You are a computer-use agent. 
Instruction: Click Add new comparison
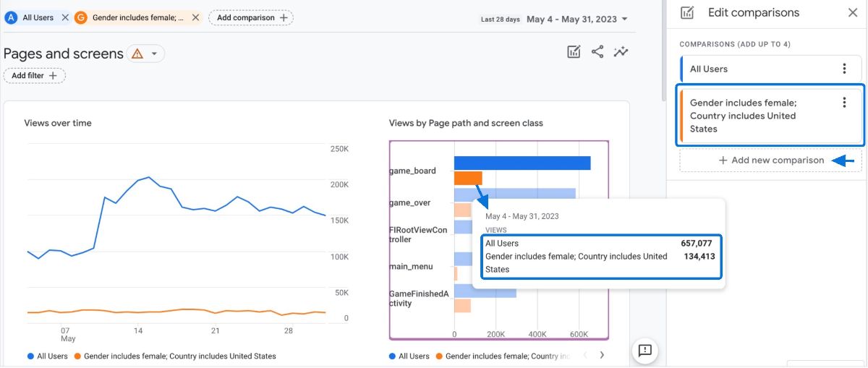[x=770, y=161]
